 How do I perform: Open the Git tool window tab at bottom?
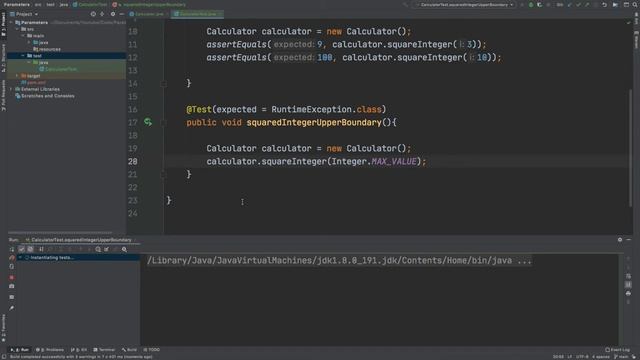[79, 350]
